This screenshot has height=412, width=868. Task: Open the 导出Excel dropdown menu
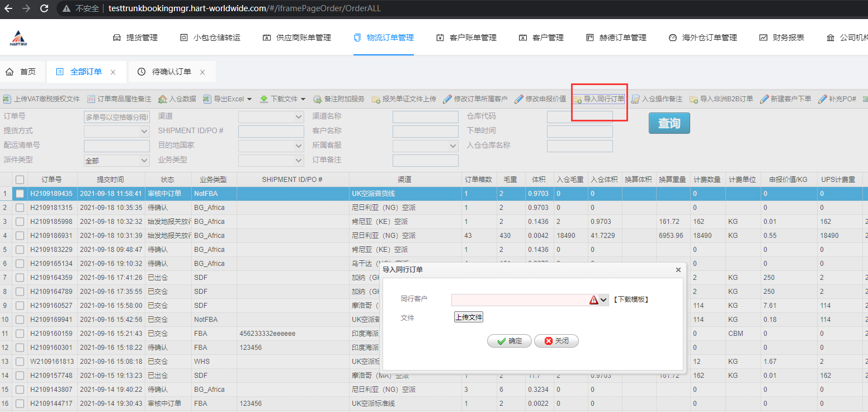249,99
